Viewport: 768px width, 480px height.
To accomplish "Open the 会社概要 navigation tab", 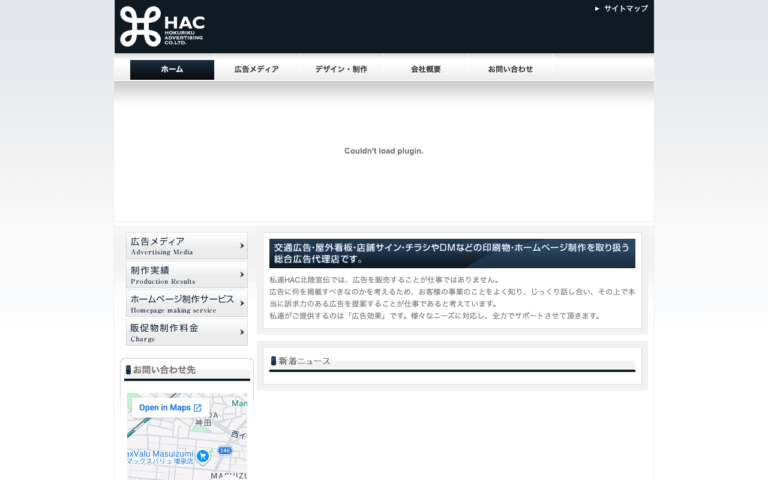I will pos(426,70).
